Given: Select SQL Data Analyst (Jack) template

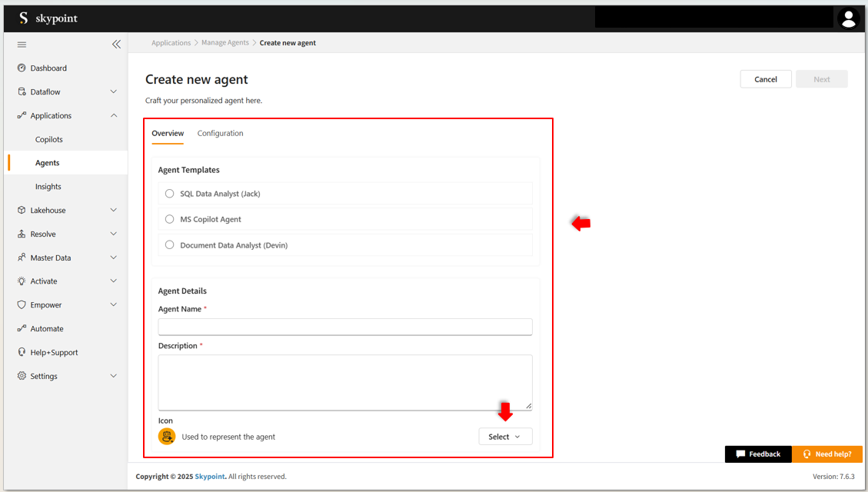Looking at the screenshot, I should 170,194.
